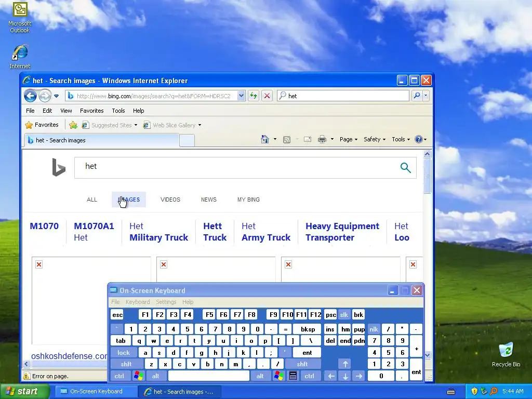532x399 pixels.
Task: Expand the Web Slice Gallery dropdown
Action: [200, 125]
